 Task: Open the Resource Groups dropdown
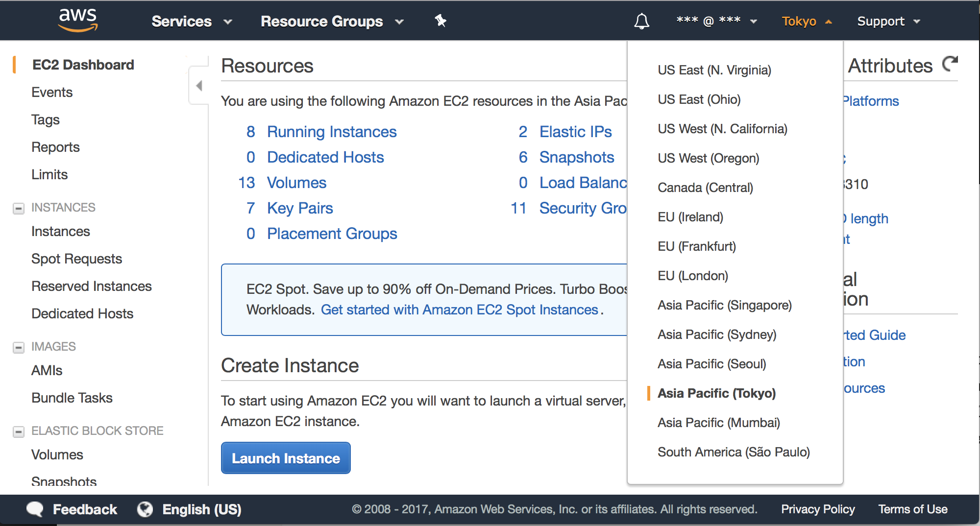coord(332,21)
